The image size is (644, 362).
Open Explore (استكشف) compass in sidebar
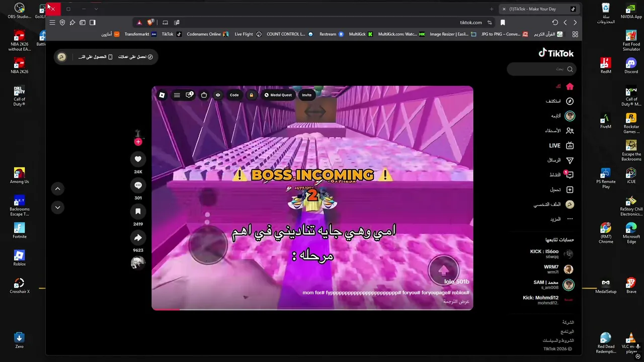tap(570, 101)
